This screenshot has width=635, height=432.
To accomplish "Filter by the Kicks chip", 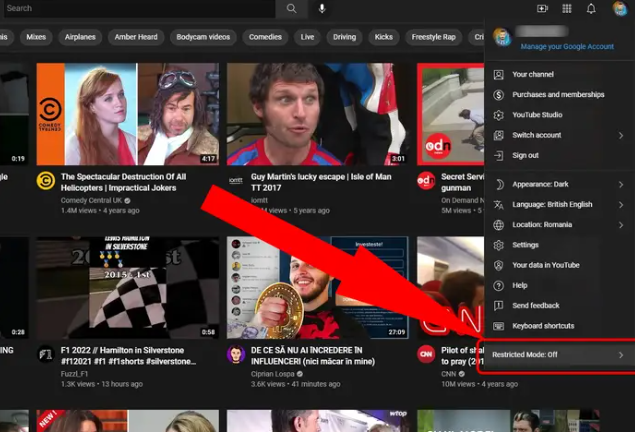I will 384,37.
